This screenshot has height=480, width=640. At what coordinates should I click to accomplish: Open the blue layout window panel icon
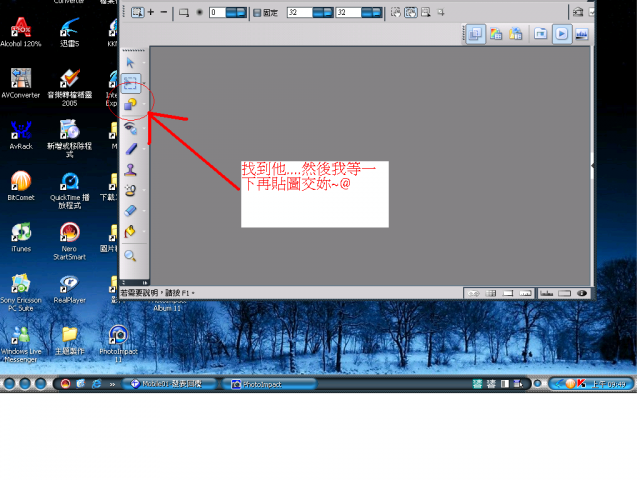[540, 33]
